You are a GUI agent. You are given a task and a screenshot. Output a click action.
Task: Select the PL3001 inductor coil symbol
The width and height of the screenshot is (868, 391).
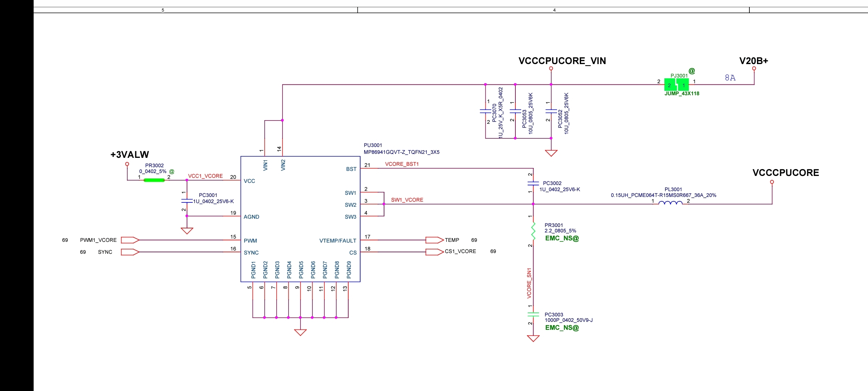670,203
